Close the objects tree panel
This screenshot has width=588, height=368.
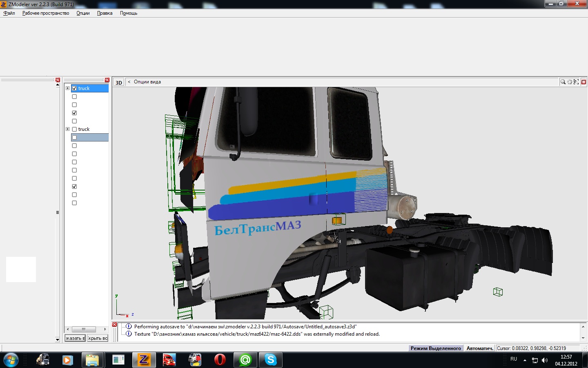107,80
